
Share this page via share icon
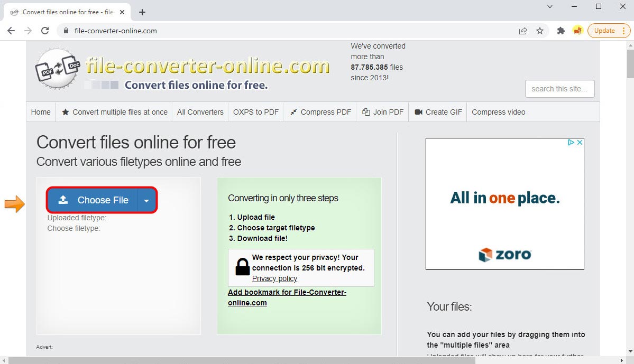point(523,31)
